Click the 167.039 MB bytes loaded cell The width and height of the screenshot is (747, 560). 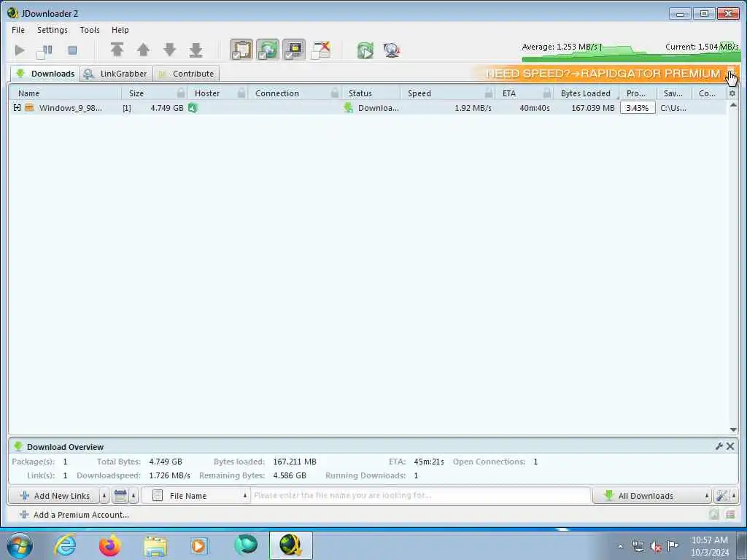(x=592, y=108)
